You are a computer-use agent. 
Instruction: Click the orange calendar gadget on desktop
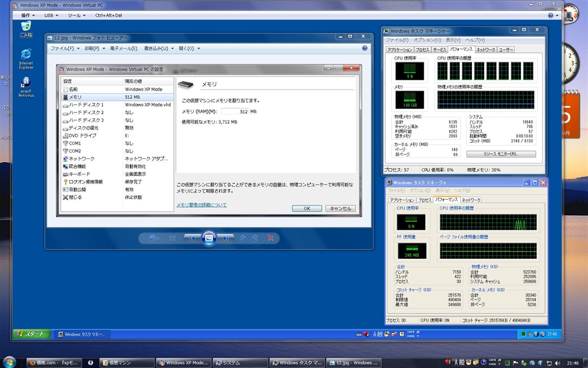point(570,114)
